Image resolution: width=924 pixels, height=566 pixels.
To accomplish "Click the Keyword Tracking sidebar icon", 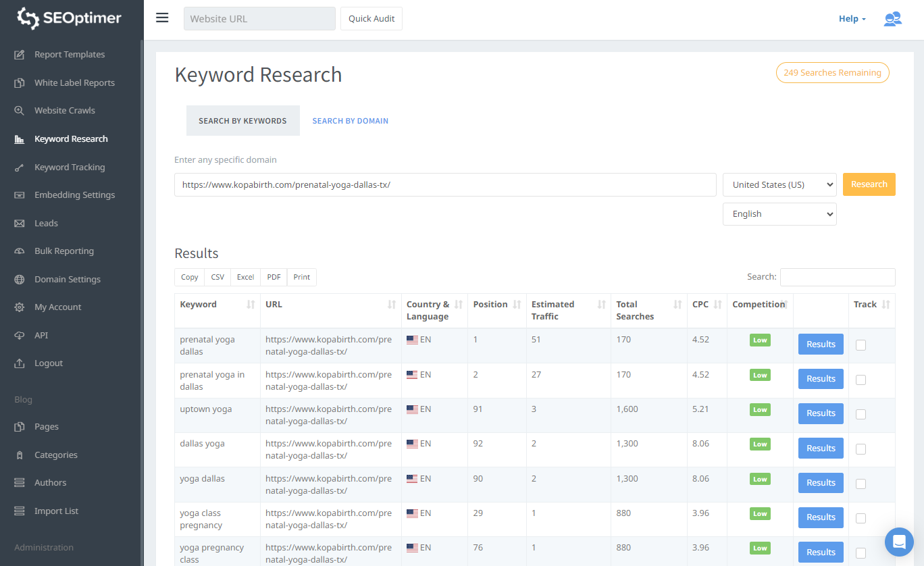I will click(20, 168).
